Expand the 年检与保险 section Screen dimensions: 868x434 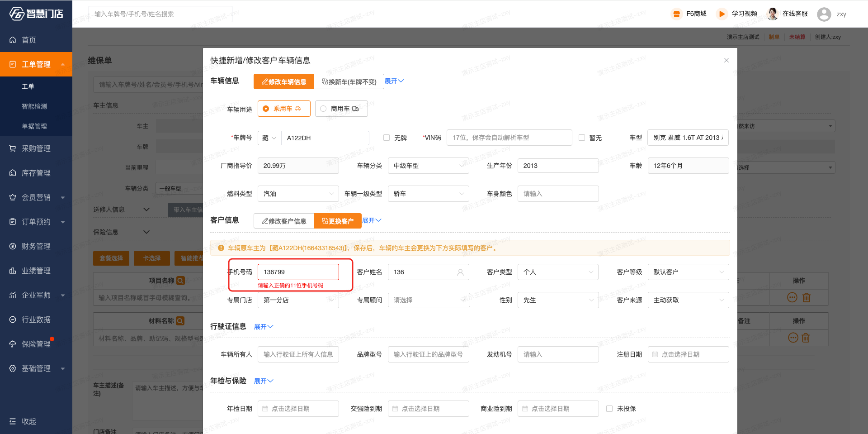[264, 381]
